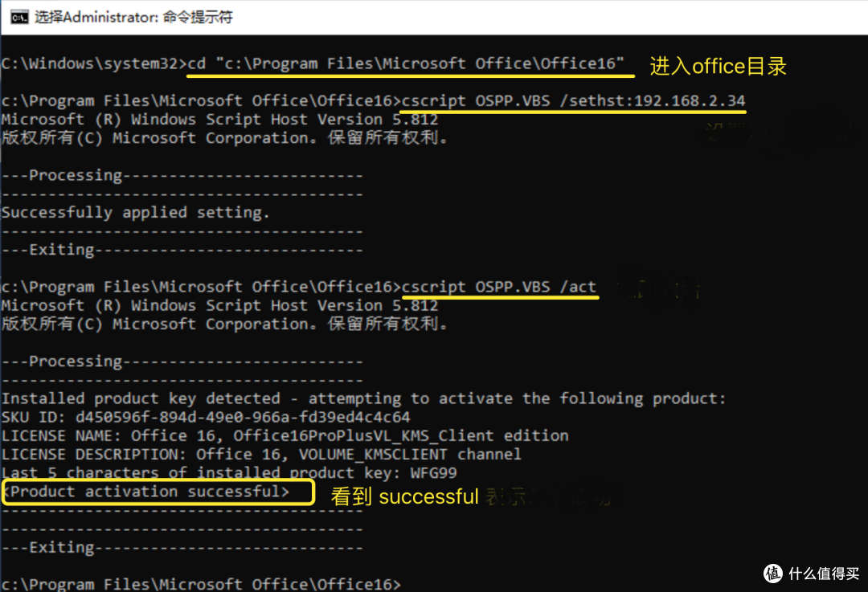The image size is (868, 592).
Task: Click the "Installed product key detected" line
Action: click(363, 398)
